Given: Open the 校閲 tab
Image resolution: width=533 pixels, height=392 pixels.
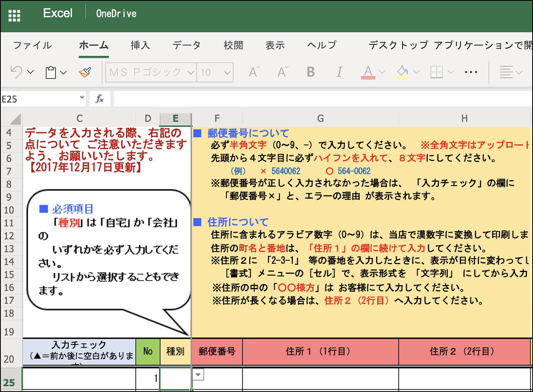Looking at the screenshot, I should pos(234,45).
